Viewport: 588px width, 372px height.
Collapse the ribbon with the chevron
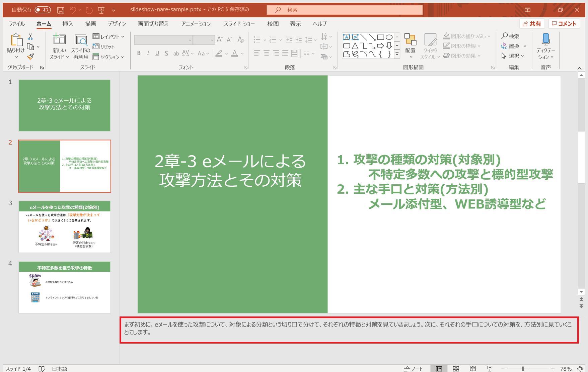(x=579, y=68)
